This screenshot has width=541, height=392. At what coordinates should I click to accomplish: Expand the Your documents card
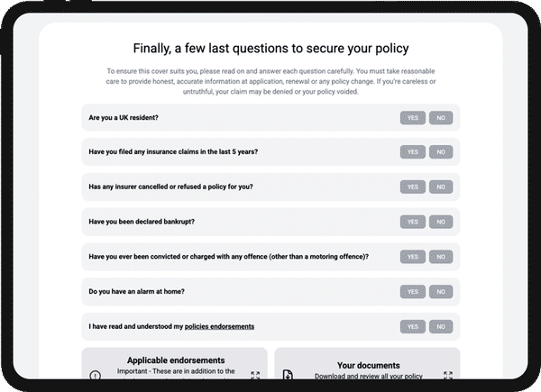coord(447,375)
